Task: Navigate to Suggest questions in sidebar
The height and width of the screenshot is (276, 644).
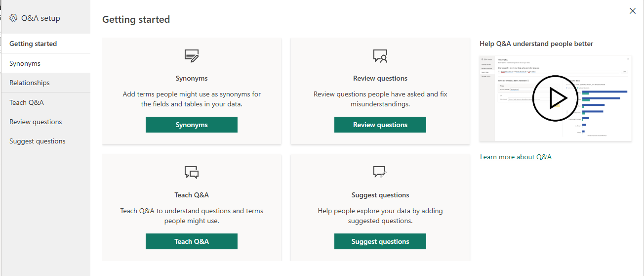Action: coord(38,141)
